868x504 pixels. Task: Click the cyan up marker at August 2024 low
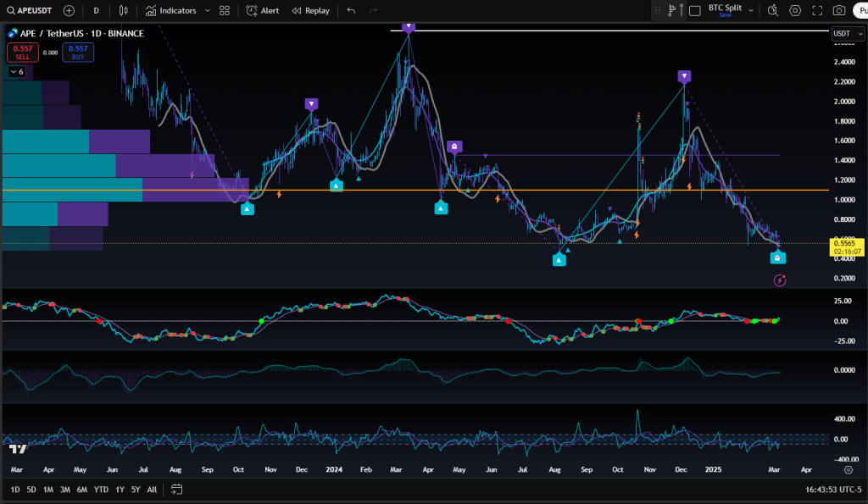click(559, 259)
